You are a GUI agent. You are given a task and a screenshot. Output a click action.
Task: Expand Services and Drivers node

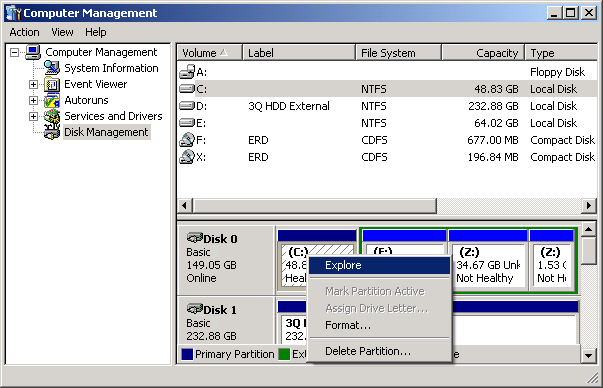(33, 116)
